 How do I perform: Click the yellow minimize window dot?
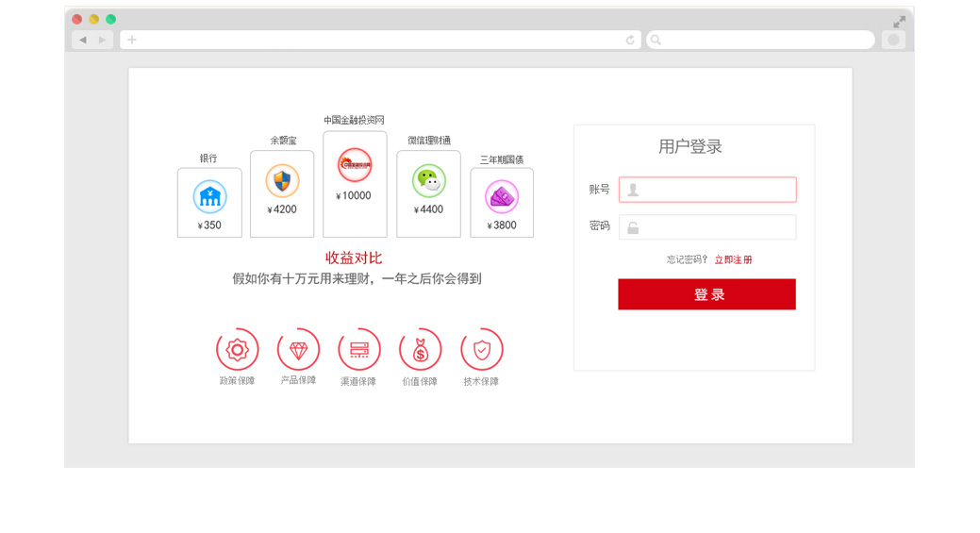[93, 20]
